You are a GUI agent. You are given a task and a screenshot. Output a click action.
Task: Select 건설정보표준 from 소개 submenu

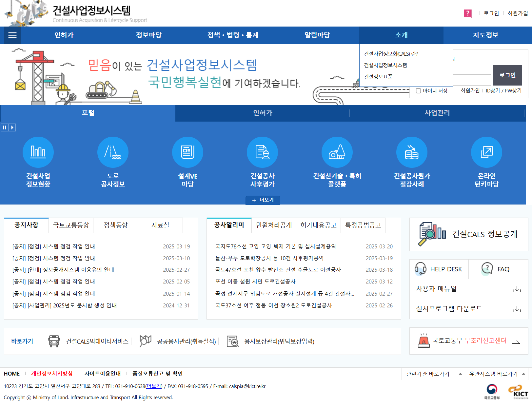pyautogui.click(x=378, y=77)
